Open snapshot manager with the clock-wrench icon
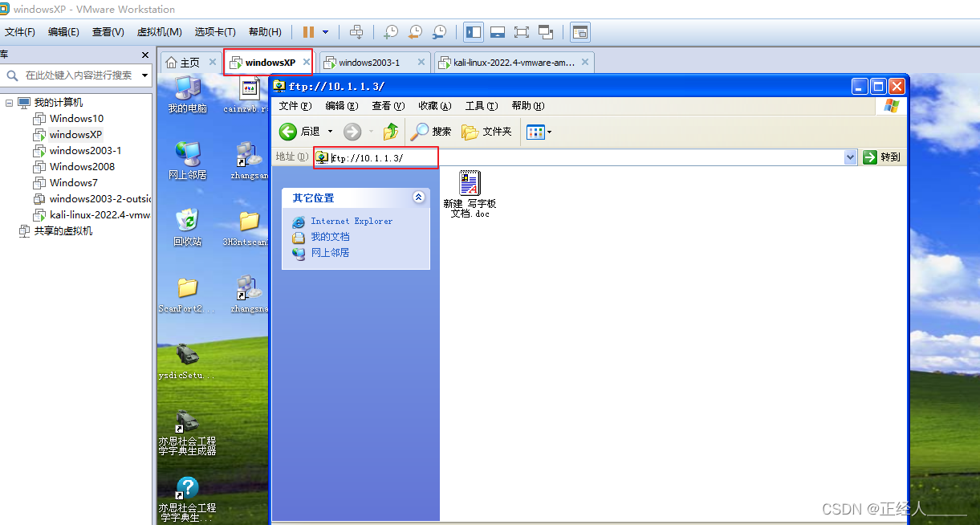Viewport: 980px width, 525px height. tap(439, 32)
